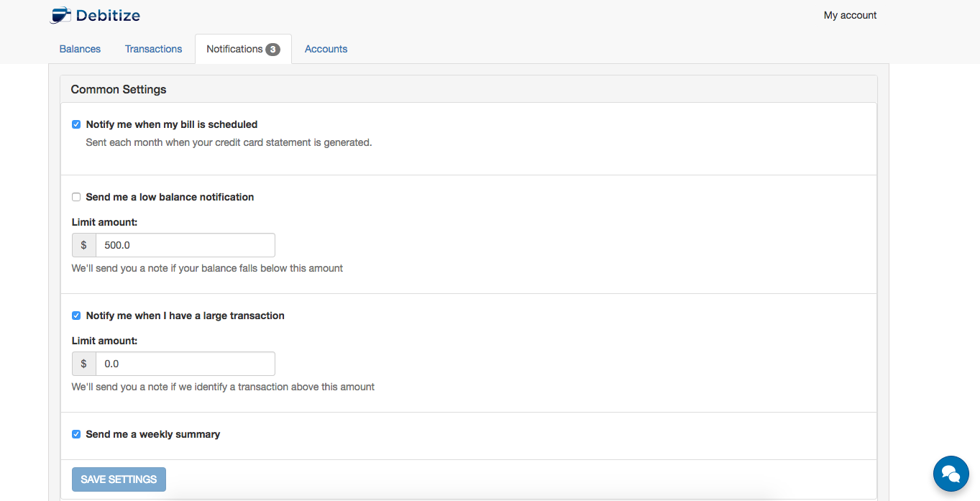Click text 'Sent each month when your credit card statement'
Screen dimensions: 980x501
(198, 142)
